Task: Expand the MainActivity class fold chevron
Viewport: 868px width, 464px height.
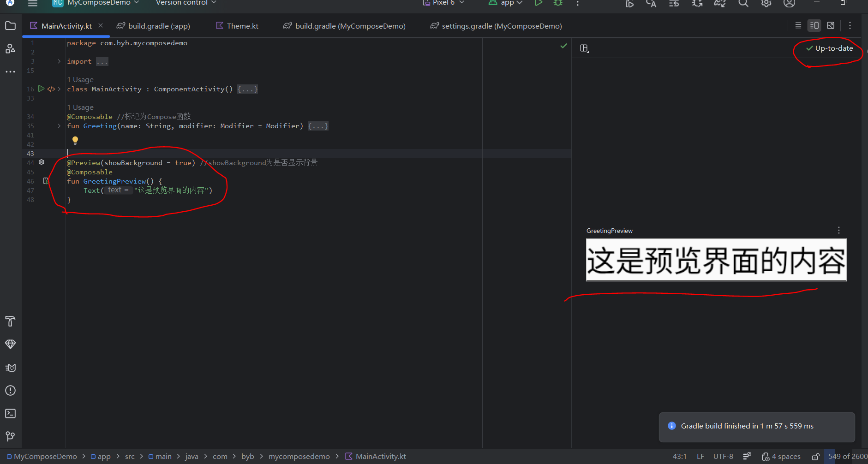Action: (59, 89)
